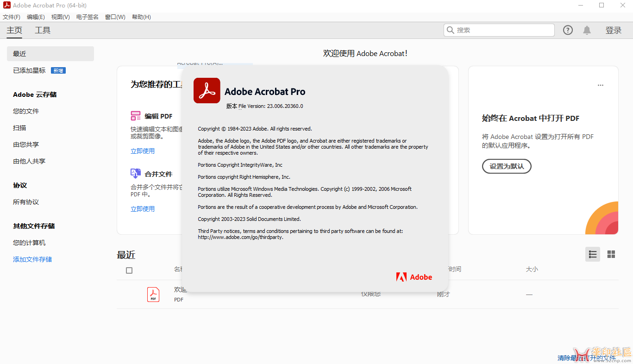Select 扫描 in the sidebar
The width and height of the screenshot is (633, 364).
(x=19, y=128)
